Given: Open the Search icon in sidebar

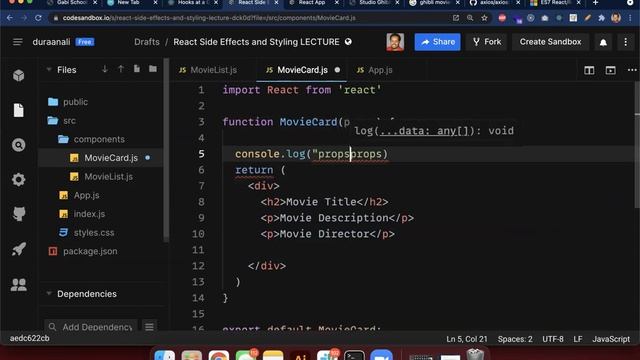Looking at the screenshot, I should click(18, 145).
